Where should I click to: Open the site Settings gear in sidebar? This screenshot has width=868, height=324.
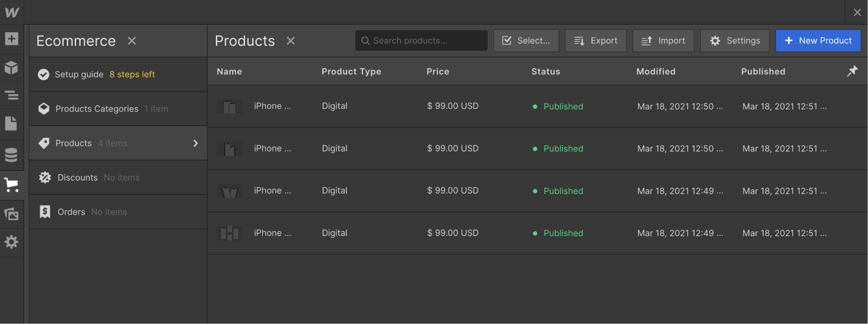click(x=11, y=242)
